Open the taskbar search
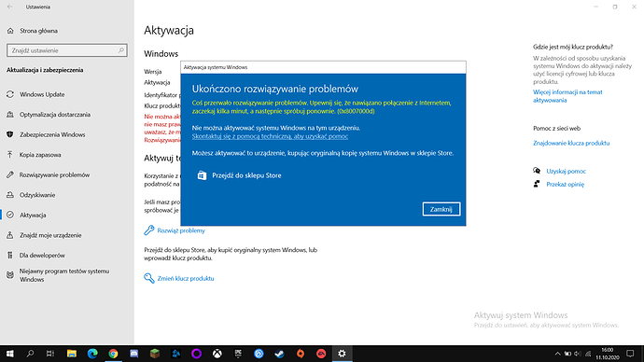The height and width of the screenshot is (362, 644). click(x=30, y=354)
